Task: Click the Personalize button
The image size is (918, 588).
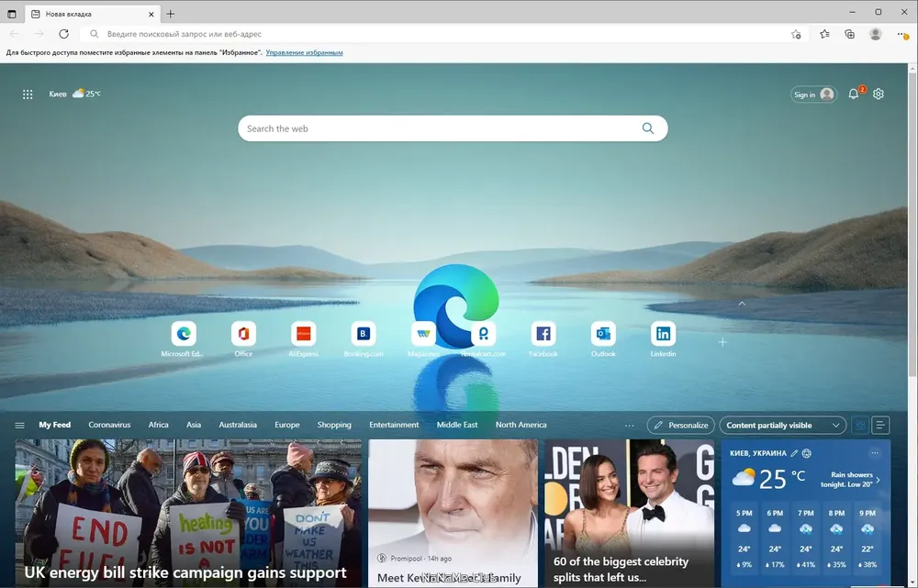Action: click(x=680, y=426)
